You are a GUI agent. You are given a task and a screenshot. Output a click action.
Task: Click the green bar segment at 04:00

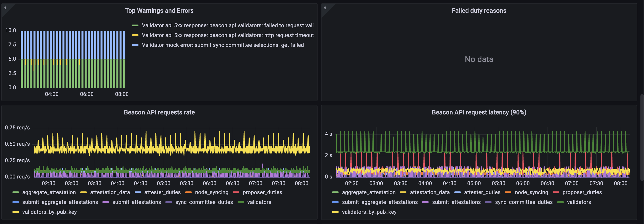52,75
